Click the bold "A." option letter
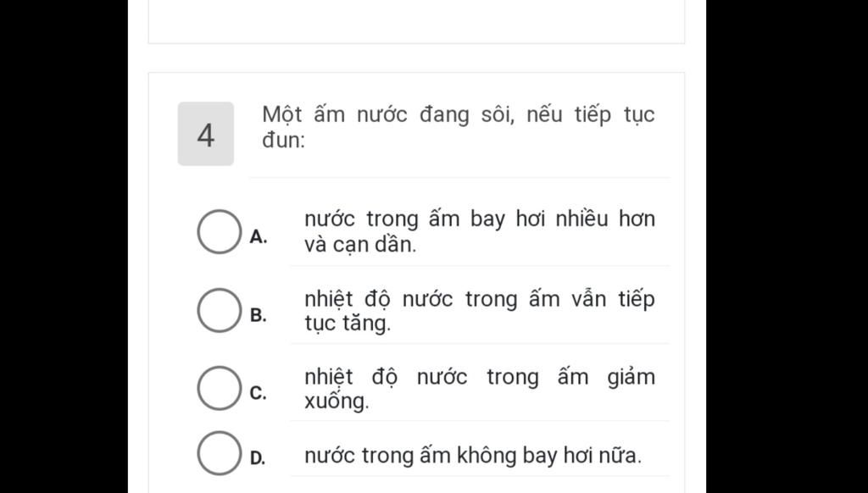The width and height of the screenshot is (868, 493). pyautogui.click(x=259, y=237)
